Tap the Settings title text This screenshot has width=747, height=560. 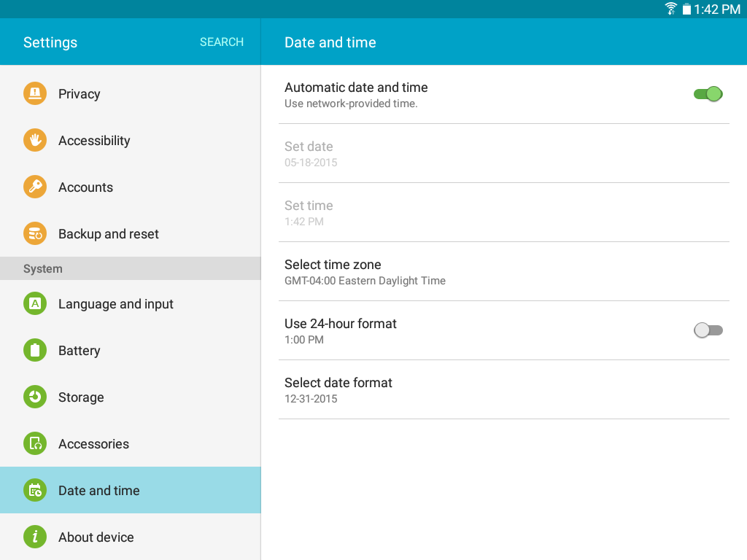click(50, 42)
